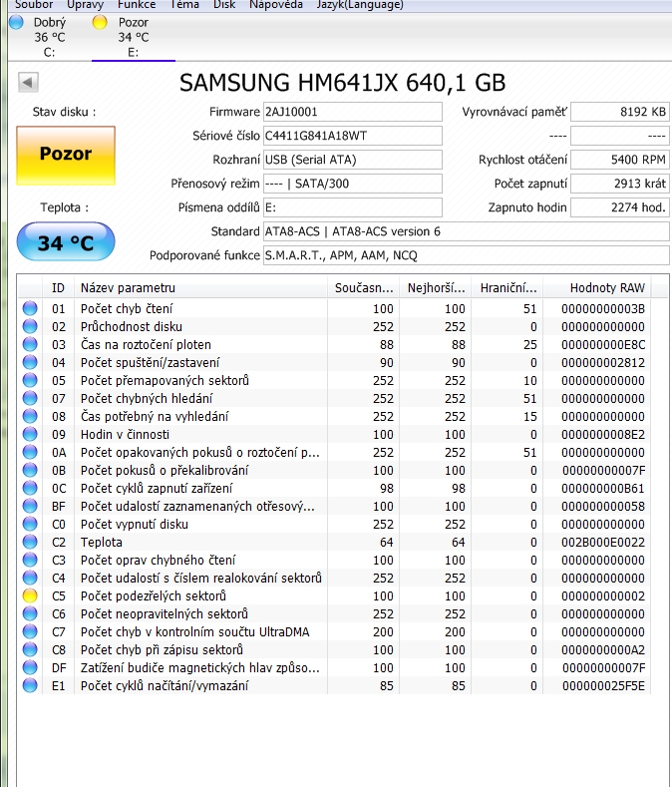The image size is (672, 787).
Task: Click status icon of Počet přemapovaných sektorů
Action: tap(30, 380)
